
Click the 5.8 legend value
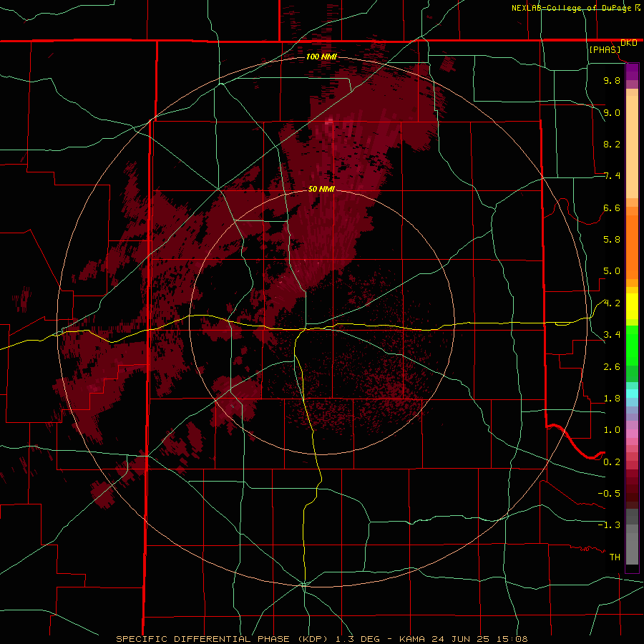(612, 240)
